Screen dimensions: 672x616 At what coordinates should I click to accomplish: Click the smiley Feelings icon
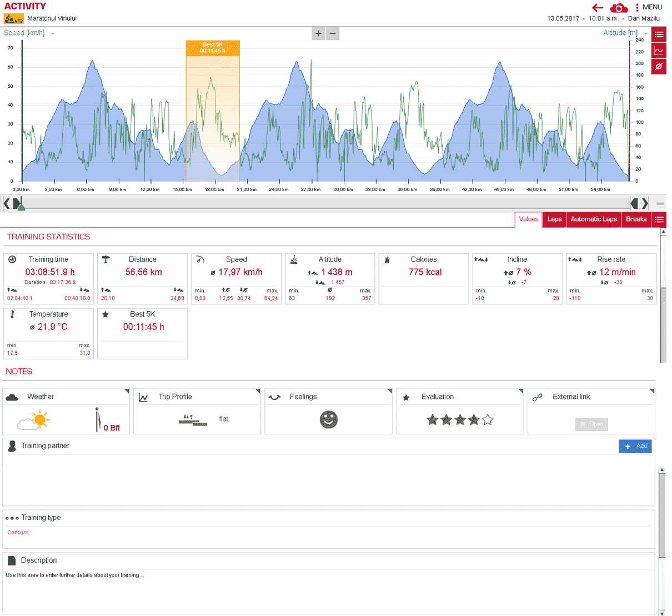point(329,419)
